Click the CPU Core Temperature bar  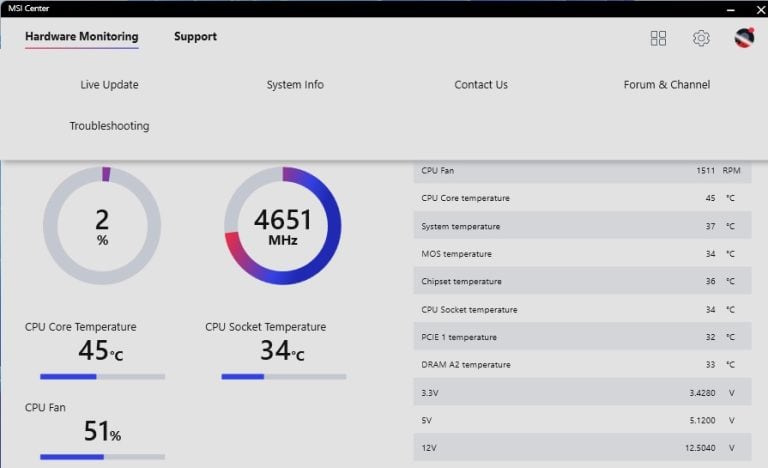pyautogui.click(x=102, y=377)
